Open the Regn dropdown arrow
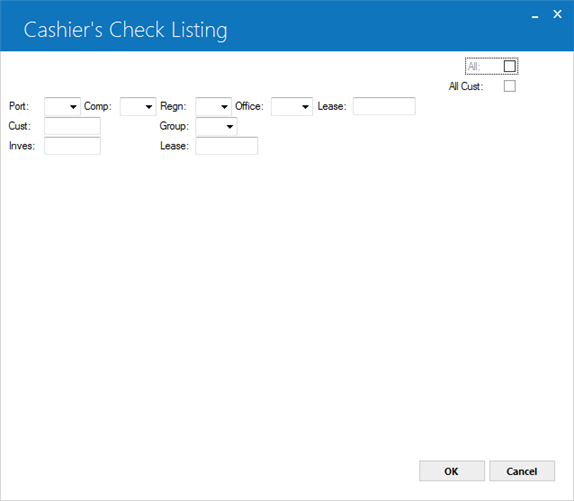The width and height of the screenshot is (574, 501). point(224,106)
